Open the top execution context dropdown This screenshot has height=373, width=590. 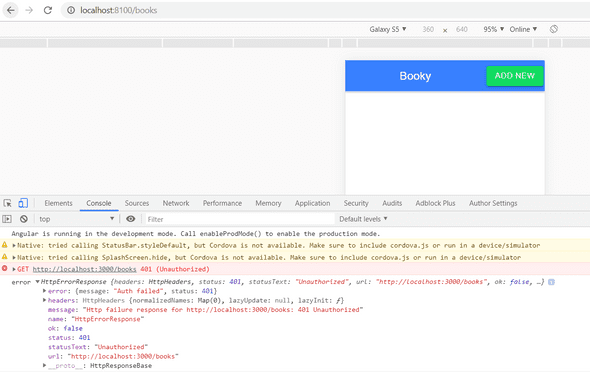click(x=76, y=219)
